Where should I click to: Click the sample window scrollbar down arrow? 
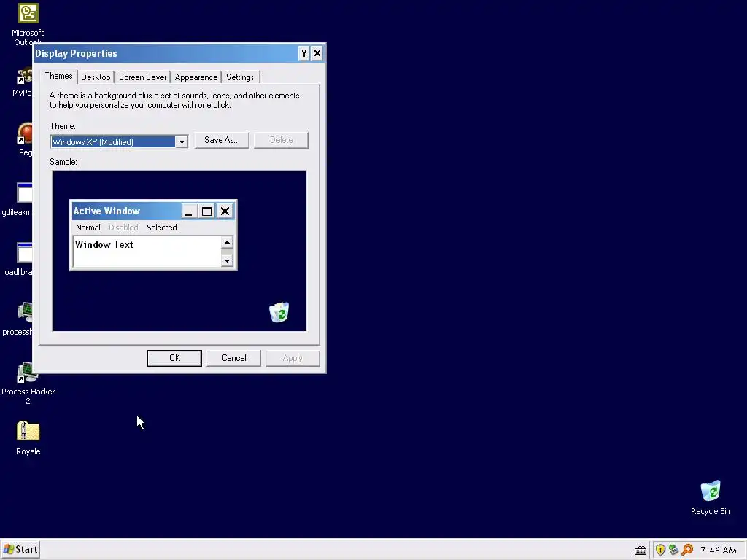[x=228, y=260]
